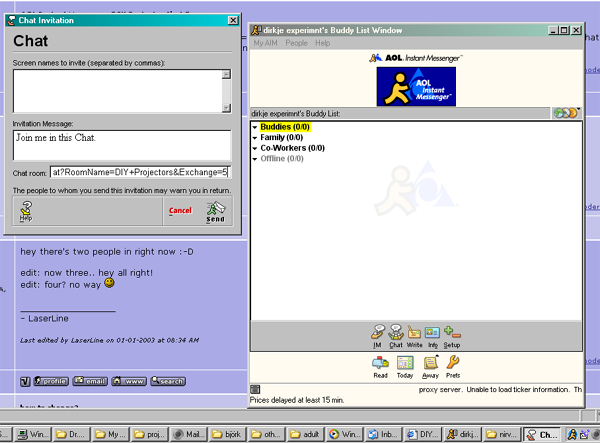Collapse the Buddies (0/0) group arrow
This screenshot has height=443, width=600.
[255, 127]
